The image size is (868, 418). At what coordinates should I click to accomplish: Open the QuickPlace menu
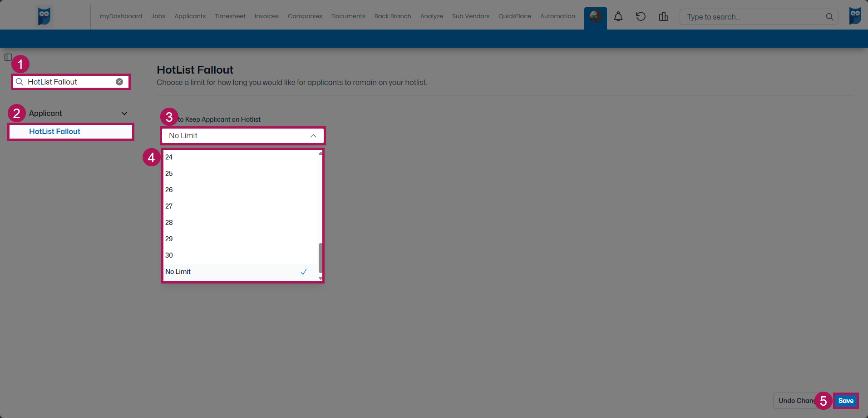(x=515, y=16)
